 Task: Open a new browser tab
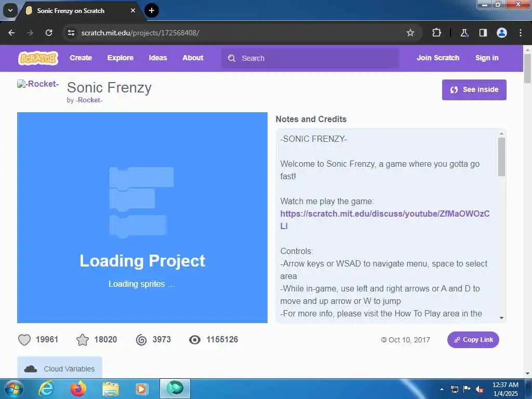[152, 10]
